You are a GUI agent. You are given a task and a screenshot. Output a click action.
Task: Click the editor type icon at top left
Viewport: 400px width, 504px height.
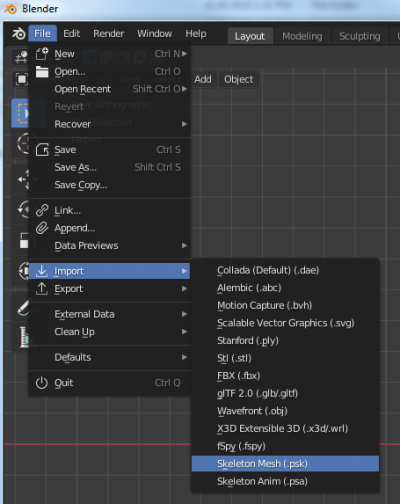(21, 57)
